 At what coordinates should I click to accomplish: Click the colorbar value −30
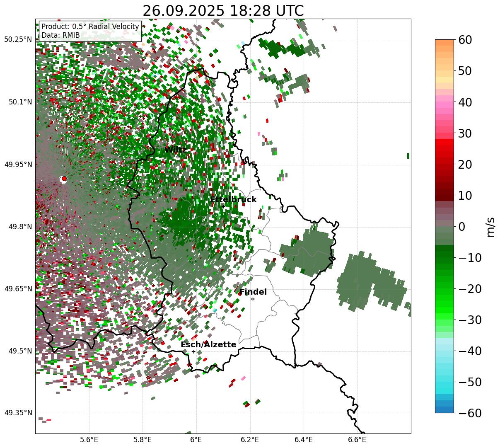[x=470, y=320]
